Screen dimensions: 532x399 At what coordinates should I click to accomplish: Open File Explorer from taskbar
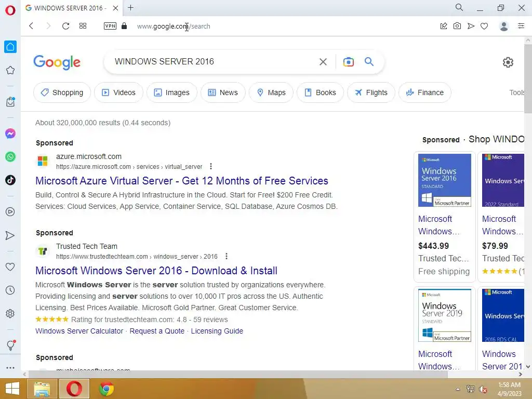[42, 389]
